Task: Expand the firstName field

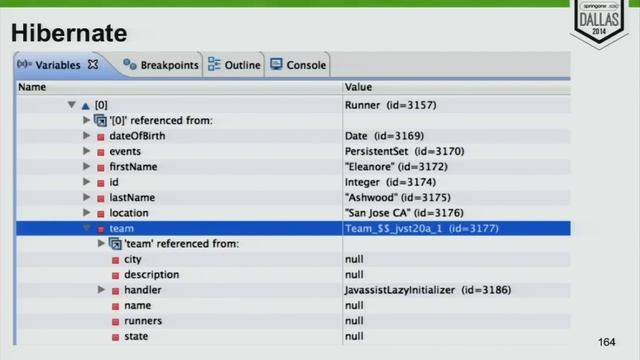Action: point(86,166)
